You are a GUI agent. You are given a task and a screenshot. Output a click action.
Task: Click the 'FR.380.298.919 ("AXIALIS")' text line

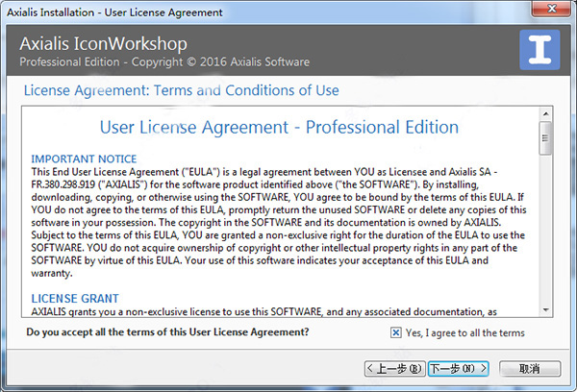pyautogui.click(x=255, y=184)
